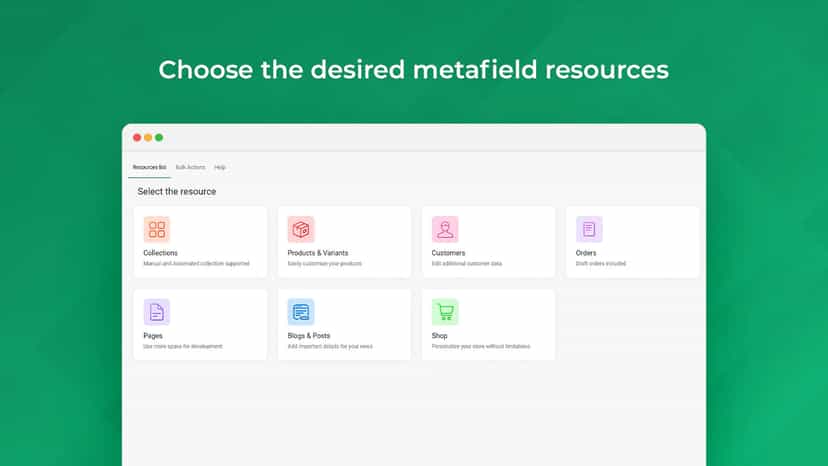Image resolution: width=828 pixels, height=466 pixels.
Task: Click the Customers person icon
Action: coord(445,229)
